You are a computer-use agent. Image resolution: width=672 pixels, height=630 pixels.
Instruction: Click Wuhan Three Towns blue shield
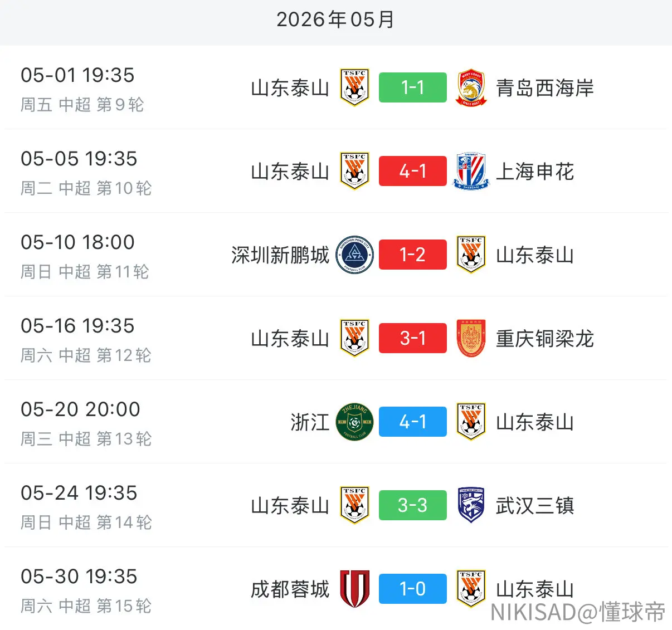tap(471, 505)
